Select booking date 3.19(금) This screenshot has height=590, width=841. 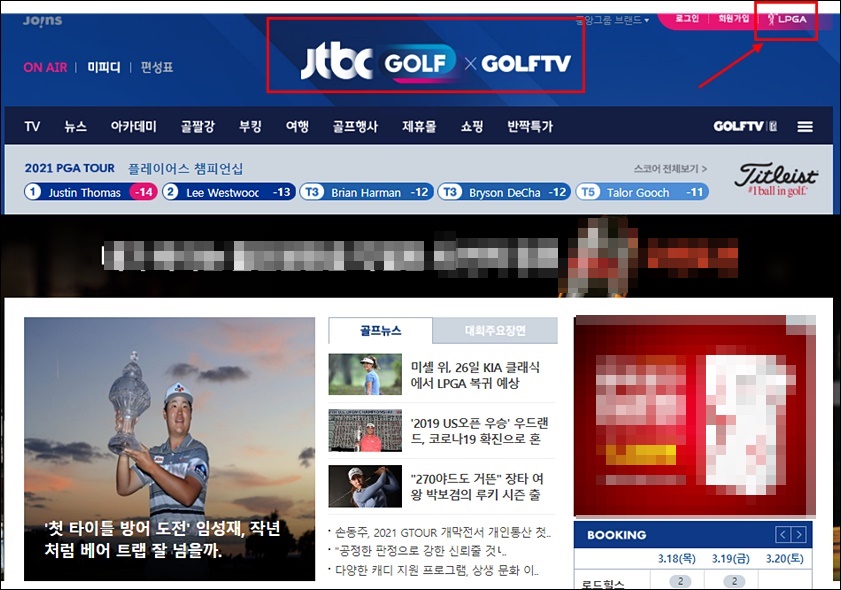[x=731, y=559]
